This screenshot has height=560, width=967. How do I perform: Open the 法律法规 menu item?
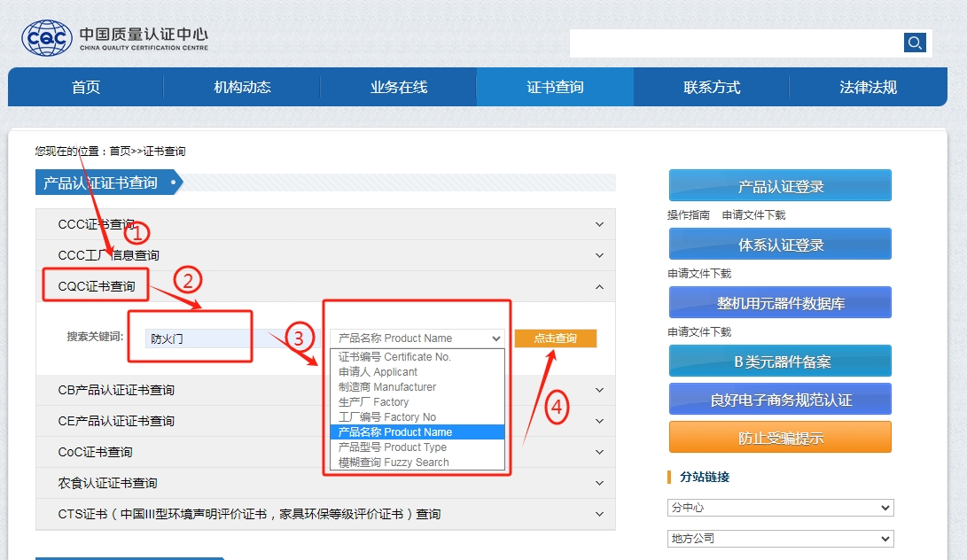(x=867, y=88)
